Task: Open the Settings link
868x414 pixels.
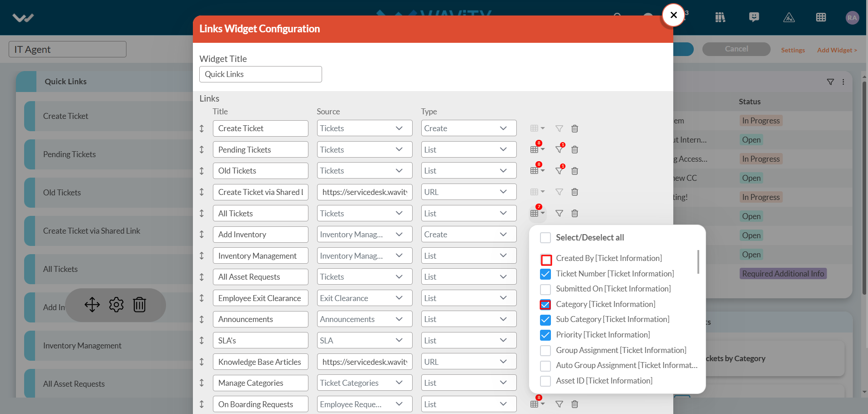Action: coord(793,50)
